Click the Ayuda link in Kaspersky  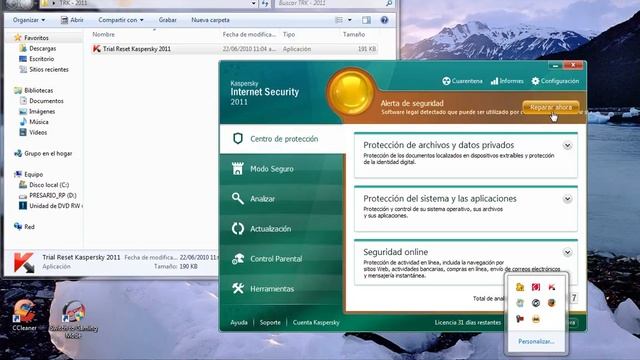(x=239, y=322)
